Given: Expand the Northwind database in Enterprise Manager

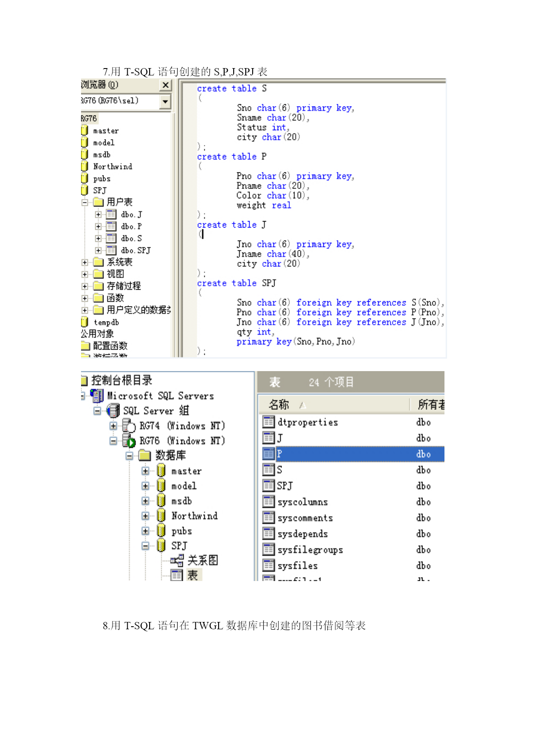Looking at the screenshot, I should [x=146, y=516].
